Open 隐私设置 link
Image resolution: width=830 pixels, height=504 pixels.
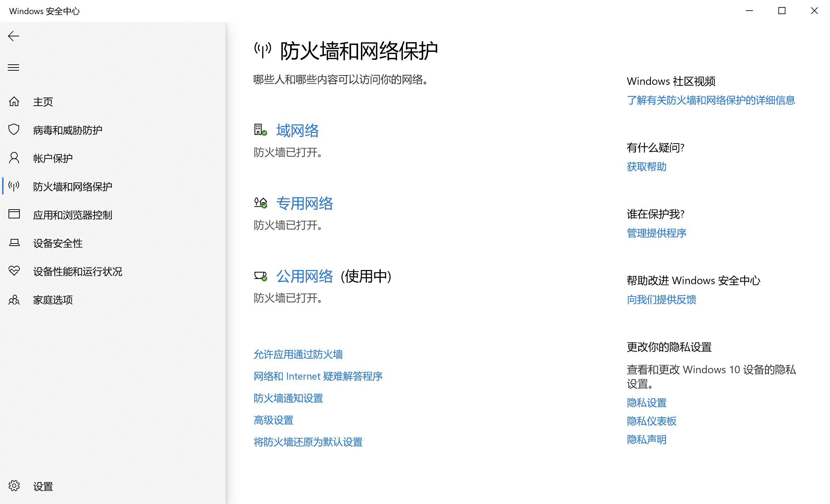pyautogui.click(x=647, y=403)
